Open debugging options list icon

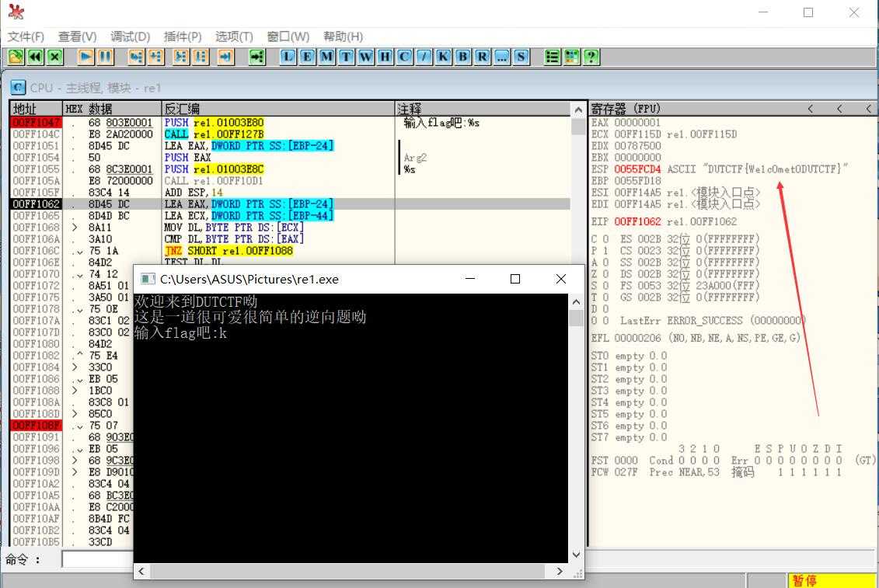(x=552, y=57)
